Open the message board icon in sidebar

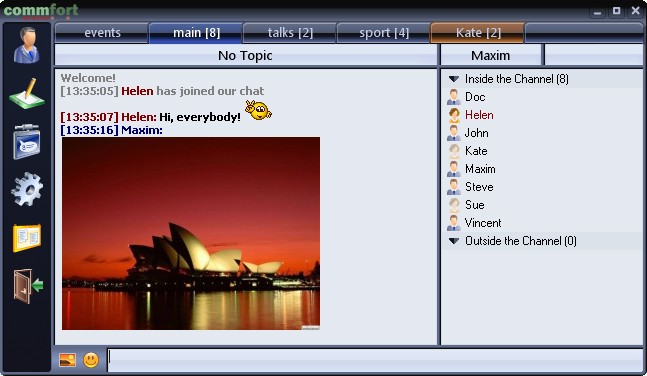pos(27,142)
